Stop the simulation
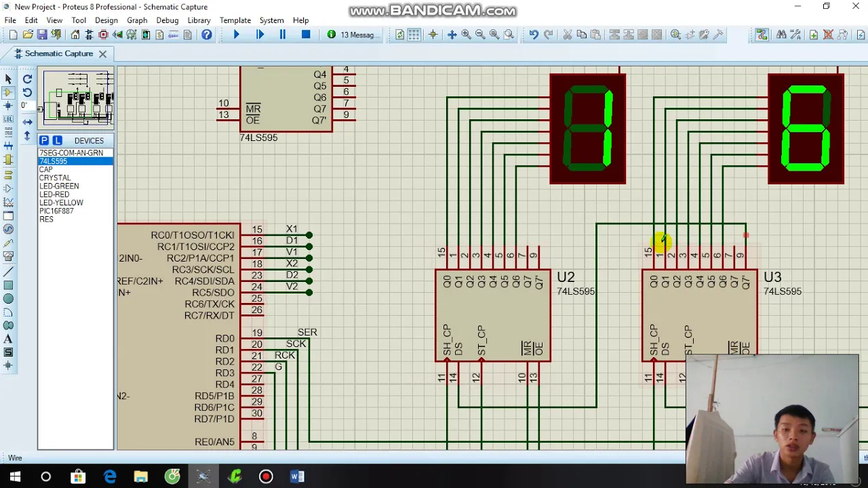The height and width of the screenshot is (488, 868). (x=306, y=35)
